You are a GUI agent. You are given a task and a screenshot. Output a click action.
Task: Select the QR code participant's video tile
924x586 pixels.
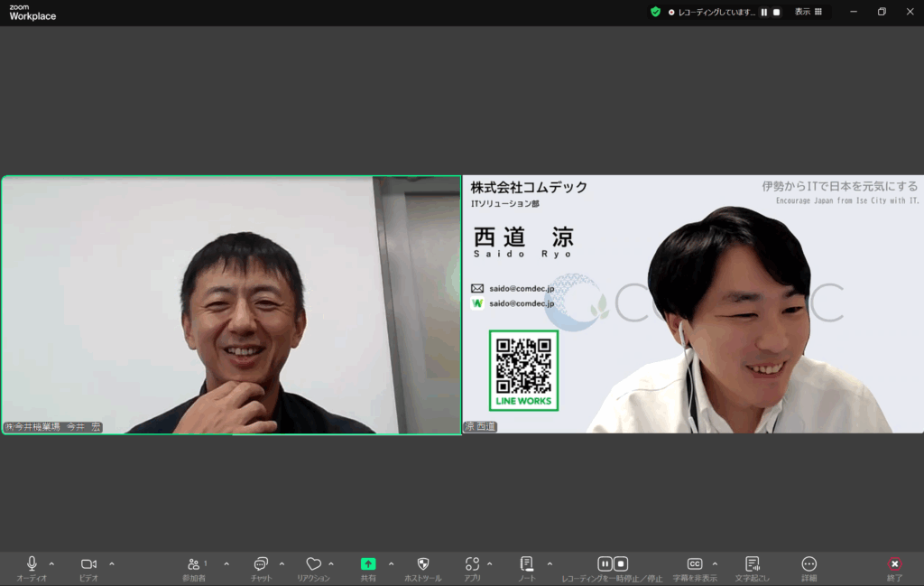(x=692, y=304)
